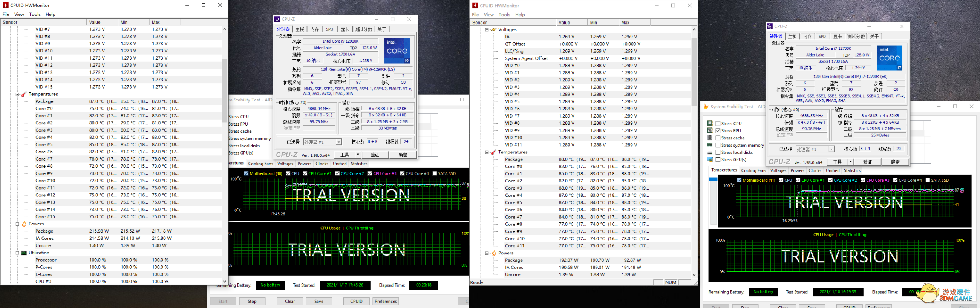Image resolution: width=980 pixels, height=308 pixels.
Task: Uncheck Stress FPU in the right AIDA64 window
Action: pos(718,131)
